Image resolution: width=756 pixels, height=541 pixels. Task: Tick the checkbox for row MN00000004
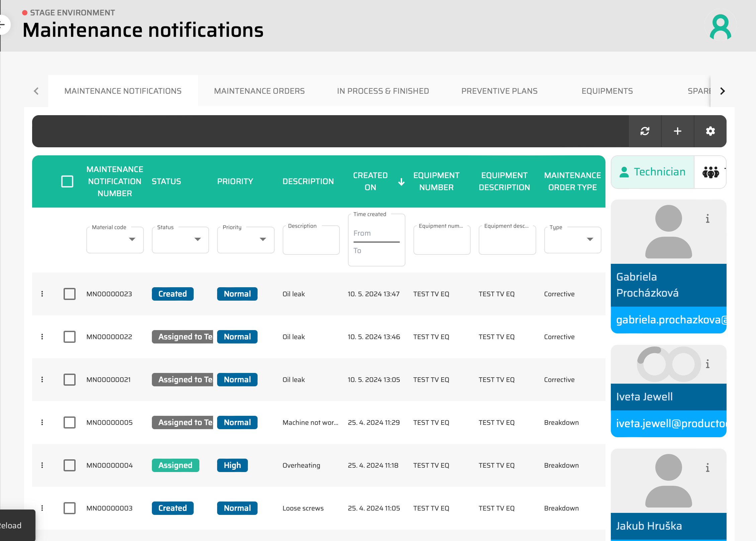[70, 465]
